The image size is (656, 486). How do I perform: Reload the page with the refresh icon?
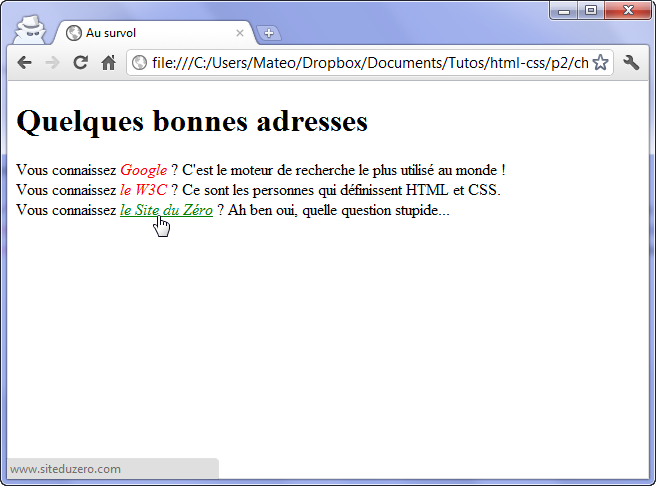click(x=80, y=63)
